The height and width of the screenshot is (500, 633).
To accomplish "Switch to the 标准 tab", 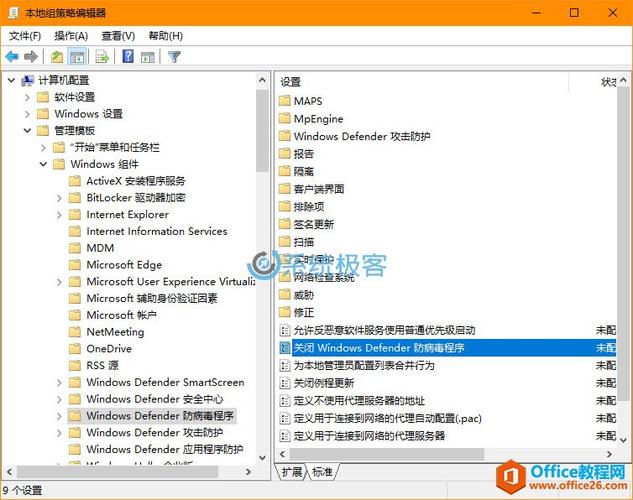I will [322, 471].
